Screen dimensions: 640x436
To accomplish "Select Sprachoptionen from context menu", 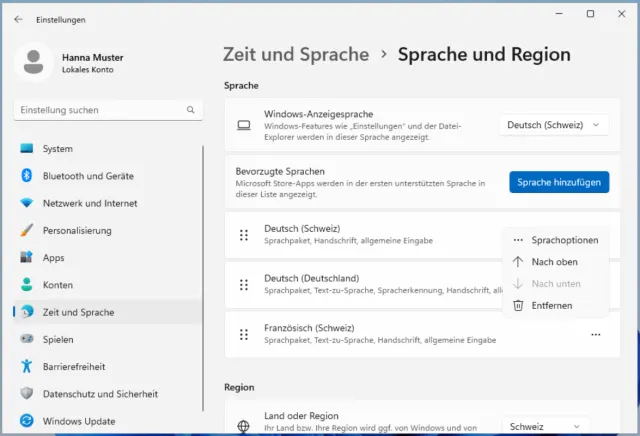I will 564,240.
